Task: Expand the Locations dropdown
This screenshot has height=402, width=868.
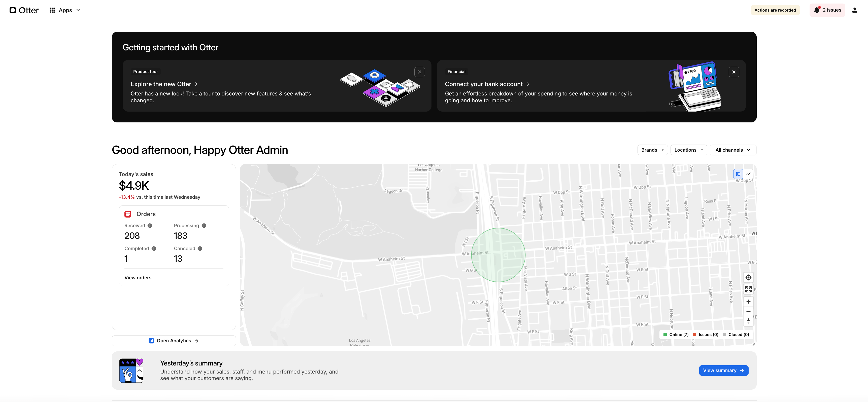Action: tap(688, 150)
